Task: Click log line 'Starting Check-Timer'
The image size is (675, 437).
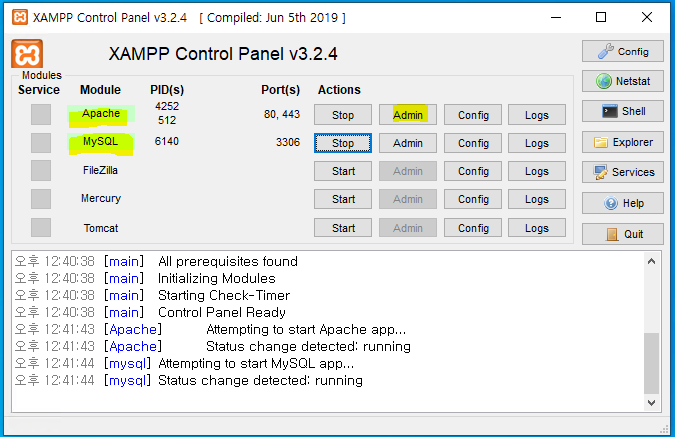Action: (x=224, y=295)
